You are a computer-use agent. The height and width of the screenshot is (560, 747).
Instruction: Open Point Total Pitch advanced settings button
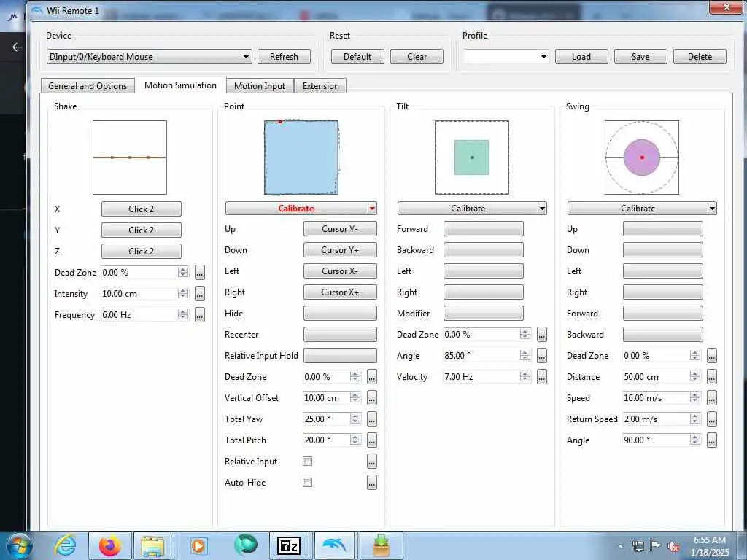372,440
